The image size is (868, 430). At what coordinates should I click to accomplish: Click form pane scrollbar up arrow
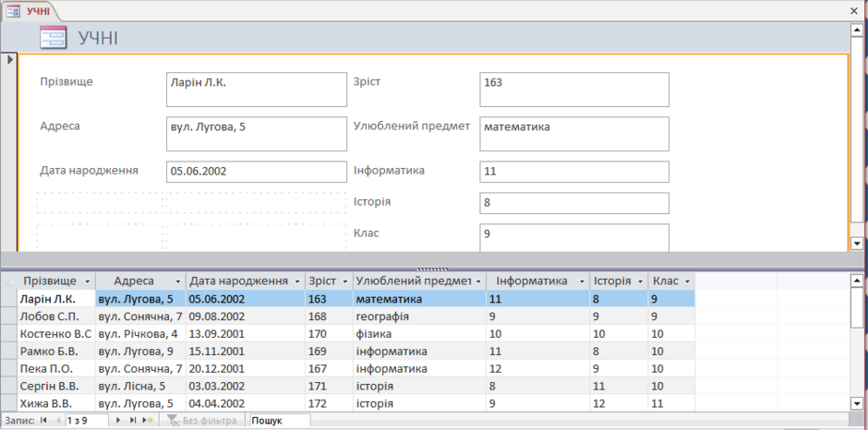(856, 29)
